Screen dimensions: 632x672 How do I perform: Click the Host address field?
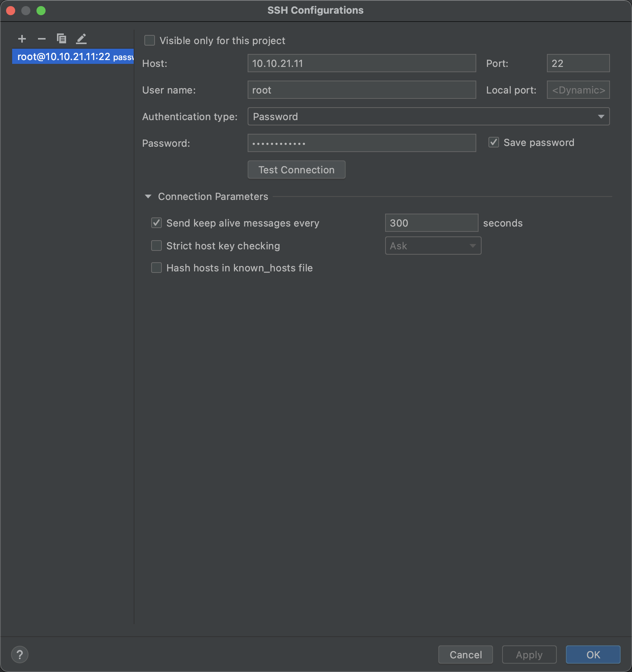click(x=362, y=63)
